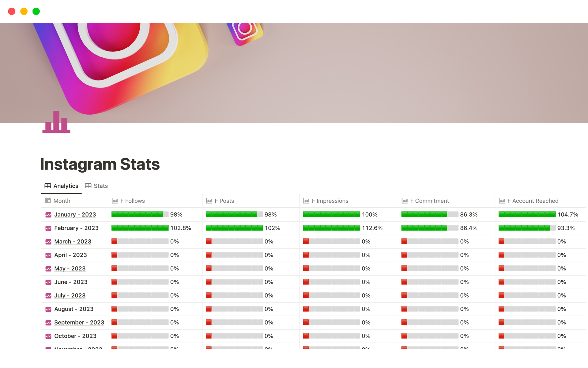Click the chart icon beside F Posts header

coord(209,201)
